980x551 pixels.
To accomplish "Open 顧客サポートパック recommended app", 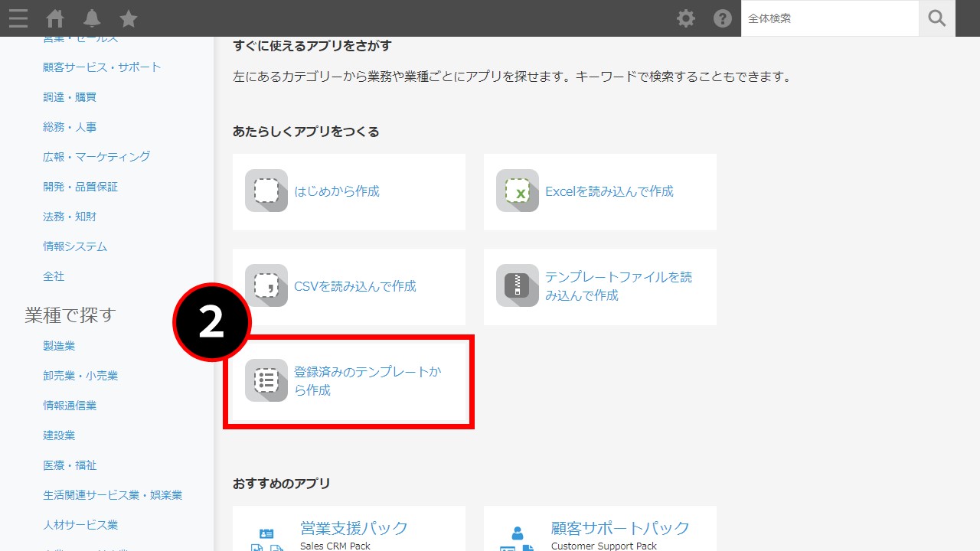I will coord(620,528).
